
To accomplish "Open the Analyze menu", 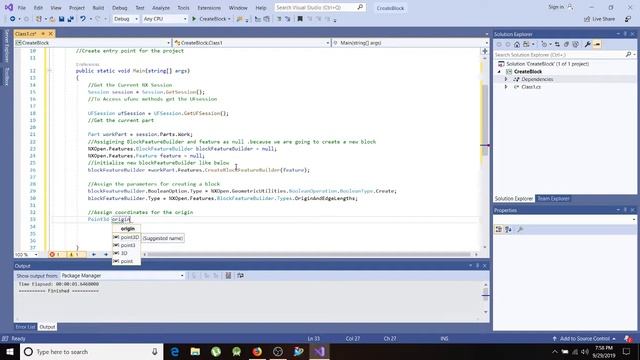I will [x=161, y=8].
